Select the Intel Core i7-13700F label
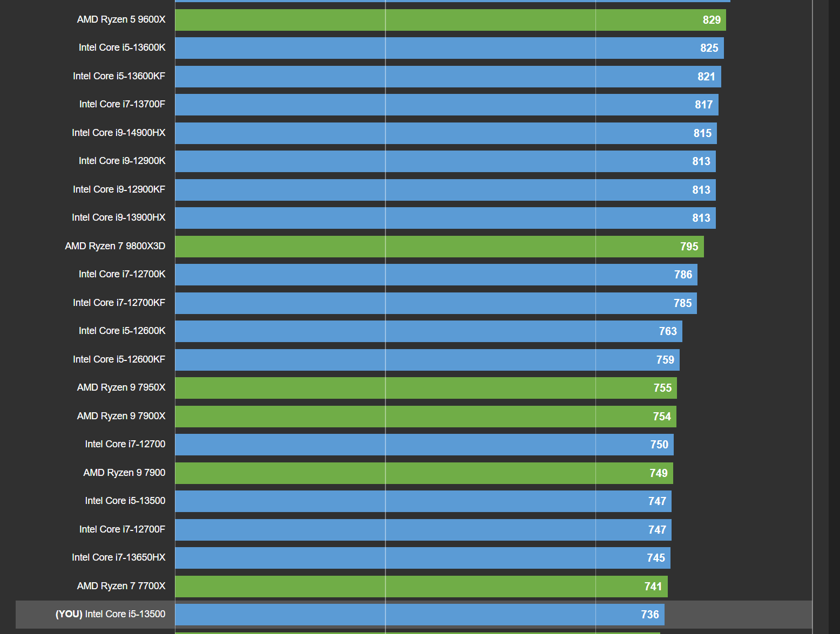The width and height of the screenshot is (840, 634). coord(122,104)
